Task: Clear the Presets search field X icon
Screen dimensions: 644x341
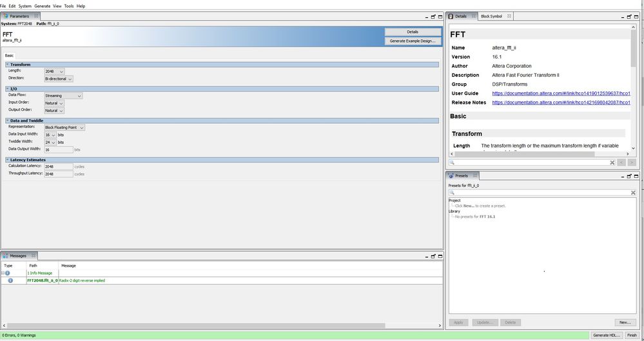Action: 633,193
